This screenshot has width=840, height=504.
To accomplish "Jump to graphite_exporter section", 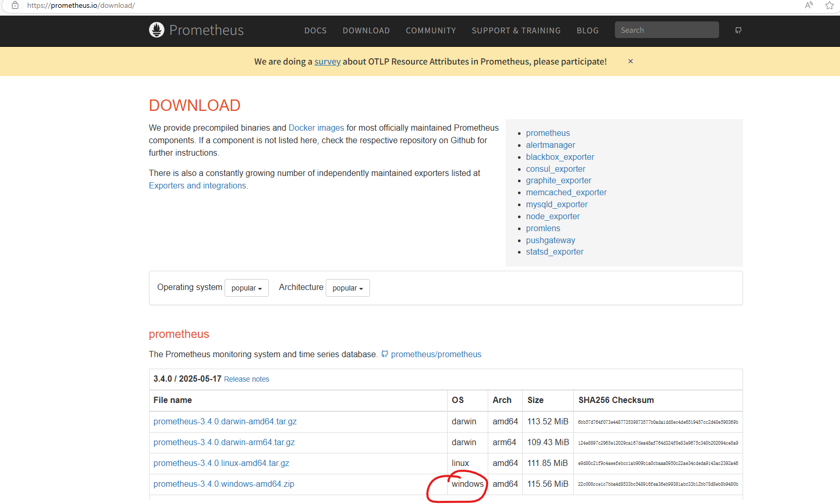I will point(559,181).
